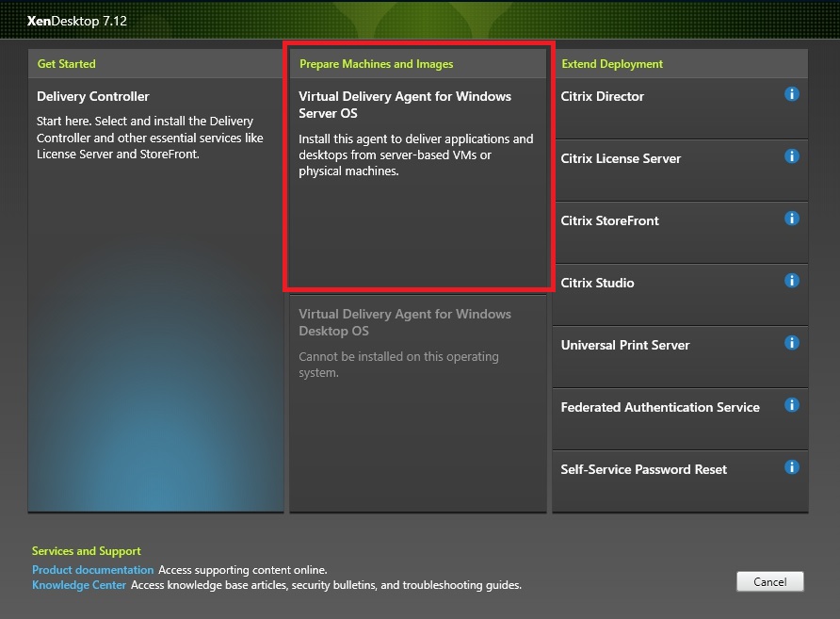This screenshot has height=619, width=840.
Task: Visit the Knowledge Center link
Action: point(79,585)
